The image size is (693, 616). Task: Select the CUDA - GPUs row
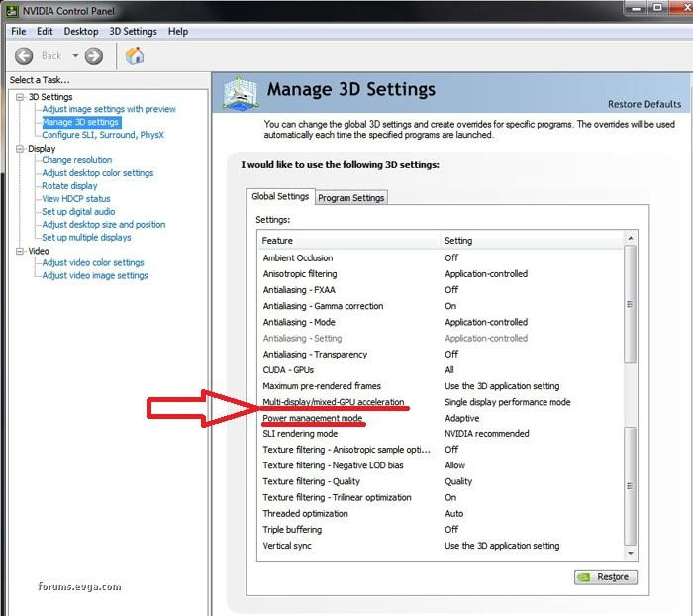coord(441,370)
